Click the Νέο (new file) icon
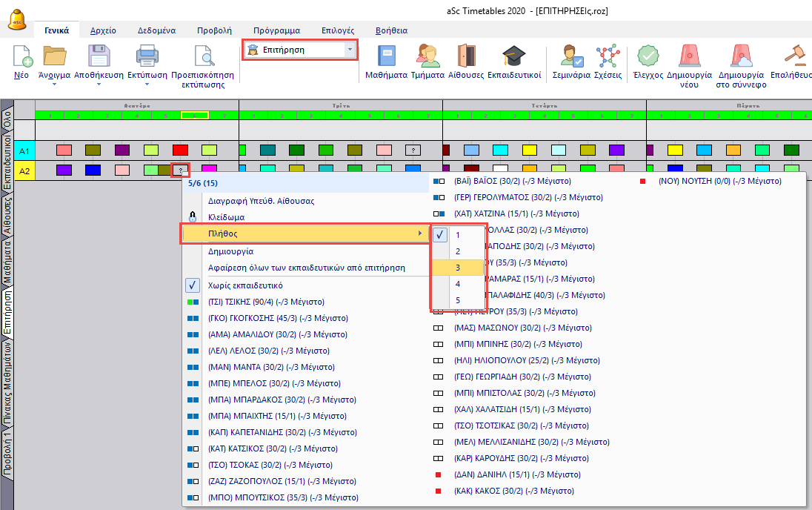This screenshot has width=812, height=510. point(23,57)
